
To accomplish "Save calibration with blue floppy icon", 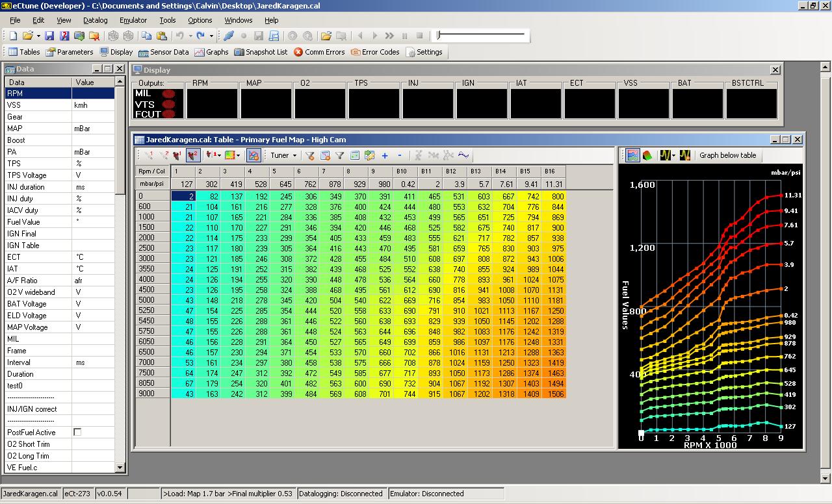I will (x=50, y=36).
